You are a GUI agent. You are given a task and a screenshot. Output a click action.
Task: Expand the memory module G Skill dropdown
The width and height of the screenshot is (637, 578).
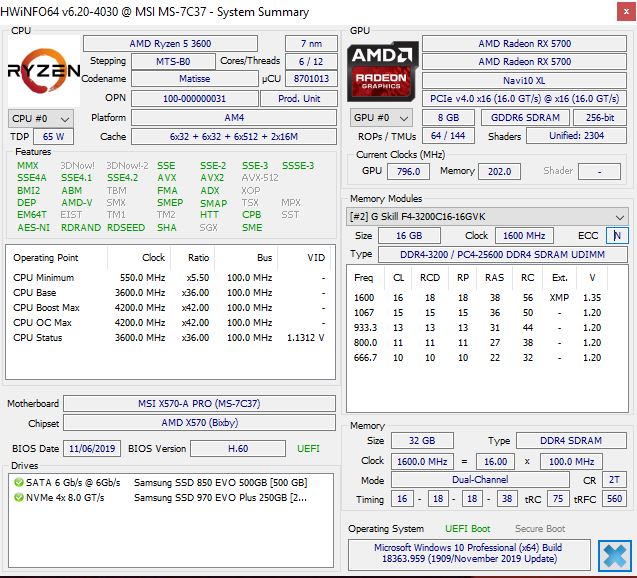pos(487,216)
